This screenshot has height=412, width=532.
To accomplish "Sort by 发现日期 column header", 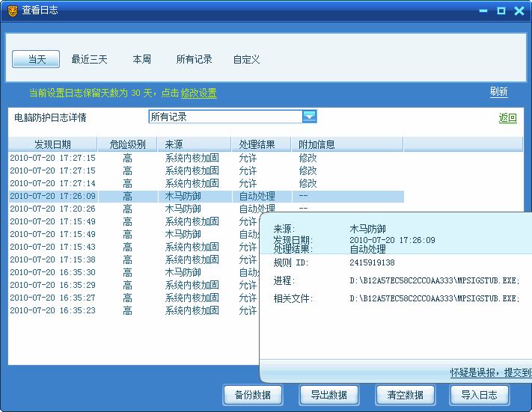I will pyautogui.click(x=52, y=144).
